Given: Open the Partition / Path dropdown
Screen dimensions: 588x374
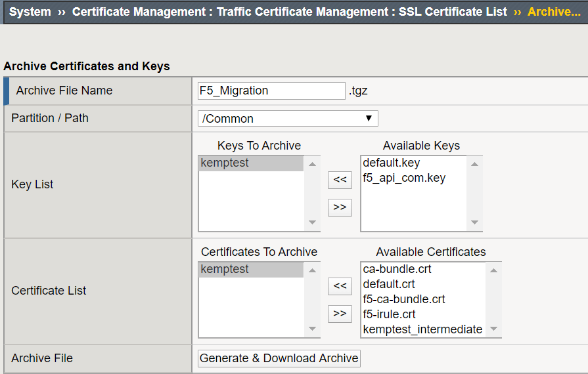Looking at the screenshot, I should pyautogui.click(x=288, y=119).
